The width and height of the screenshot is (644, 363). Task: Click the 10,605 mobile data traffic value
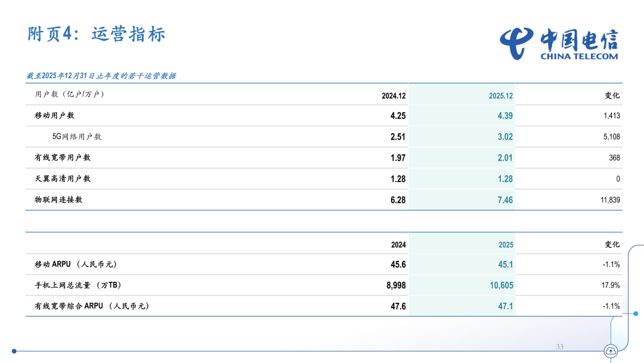tap(501, 285)
